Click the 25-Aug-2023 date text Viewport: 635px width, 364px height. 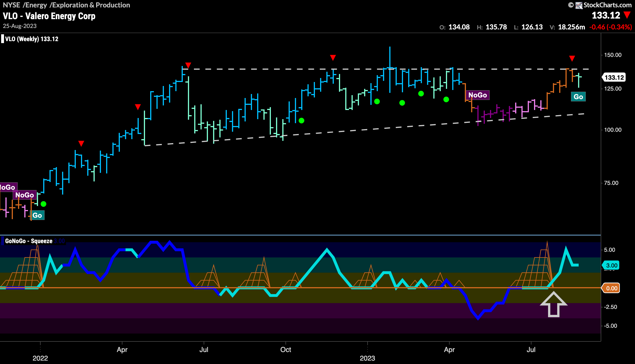[x=20, y=26]
